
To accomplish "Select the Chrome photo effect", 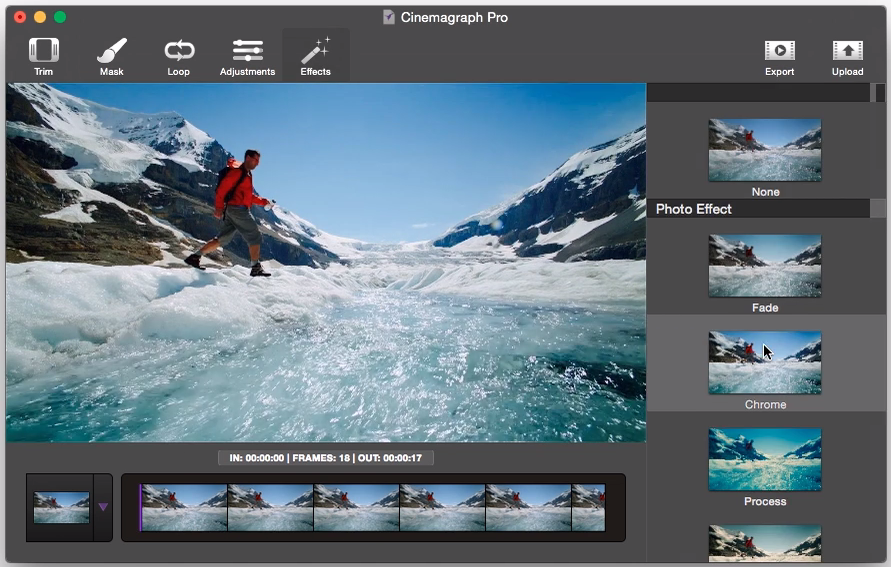I will tap(765, 363).
